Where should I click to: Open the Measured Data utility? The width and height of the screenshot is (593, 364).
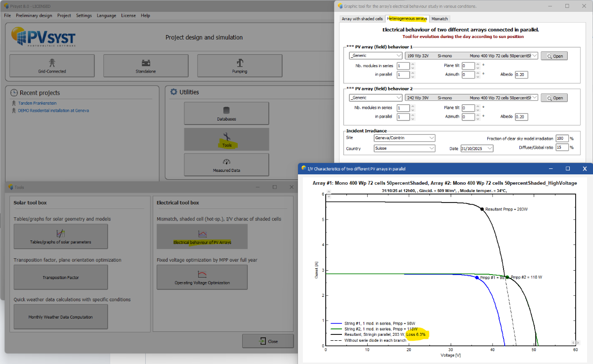(226, 165)
